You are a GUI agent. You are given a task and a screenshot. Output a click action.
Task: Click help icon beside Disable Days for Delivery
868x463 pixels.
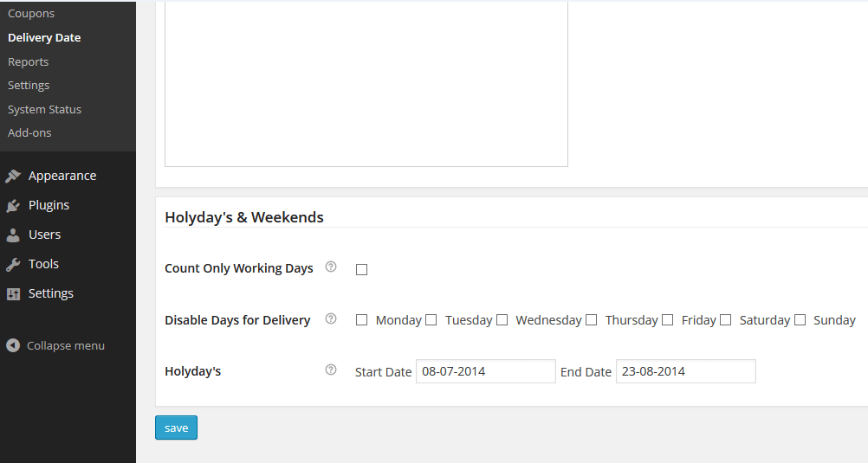click(x=331, y=318)
